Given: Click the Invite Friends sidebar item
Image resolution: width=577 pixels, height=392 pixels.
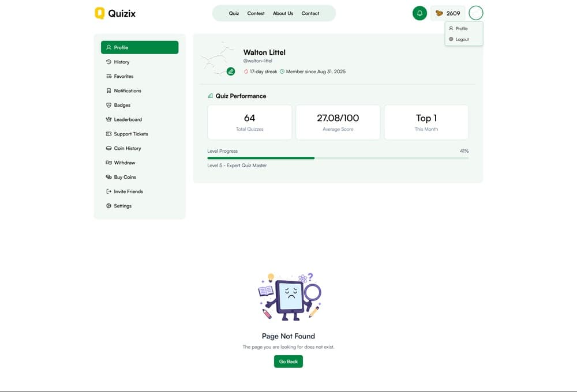Looking at the screenshot, I should 128,191.
